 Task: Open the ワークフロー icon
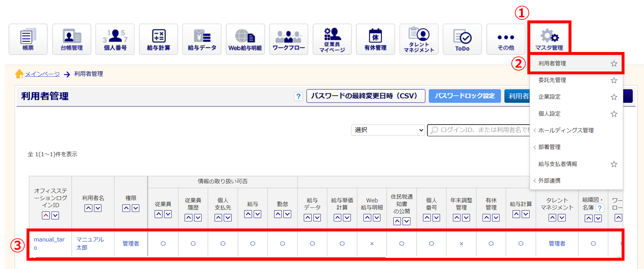pyautogui.click(x=289, y=39)
